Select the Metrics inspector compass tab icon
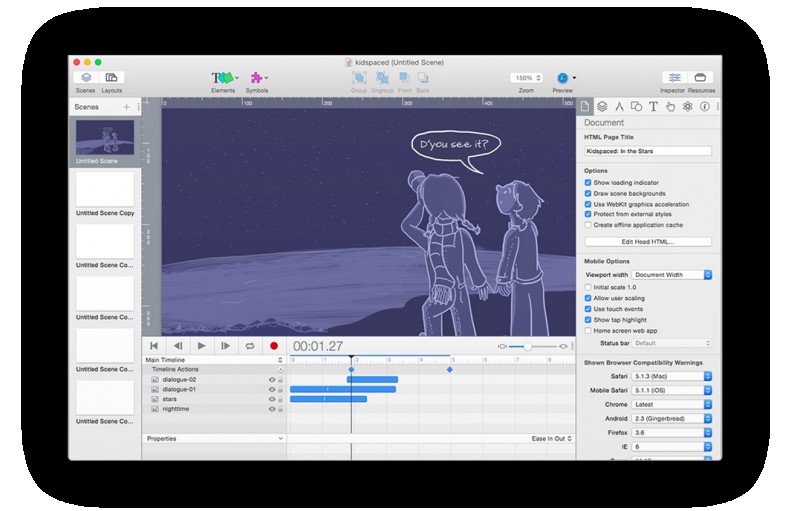 click(619, 107)
